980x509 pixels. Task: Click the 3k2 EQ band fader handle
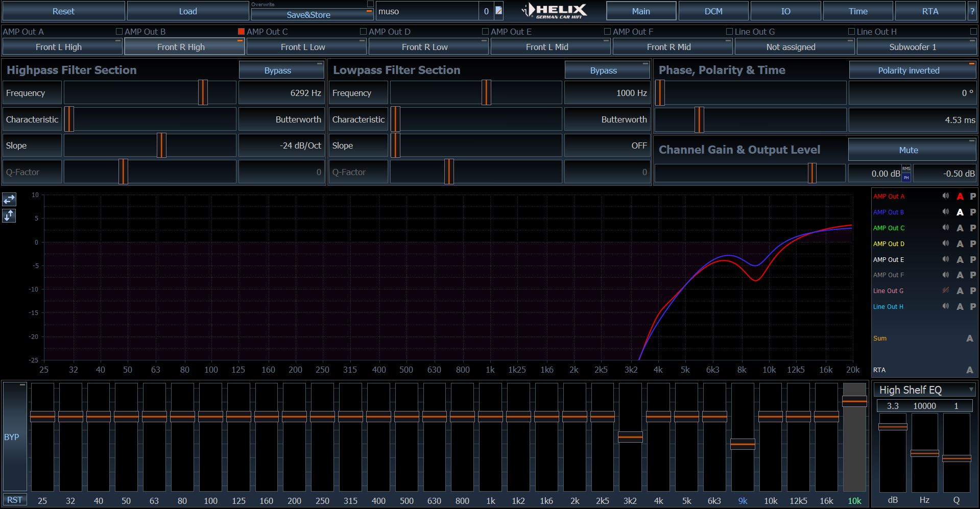(x=630, y=437)
